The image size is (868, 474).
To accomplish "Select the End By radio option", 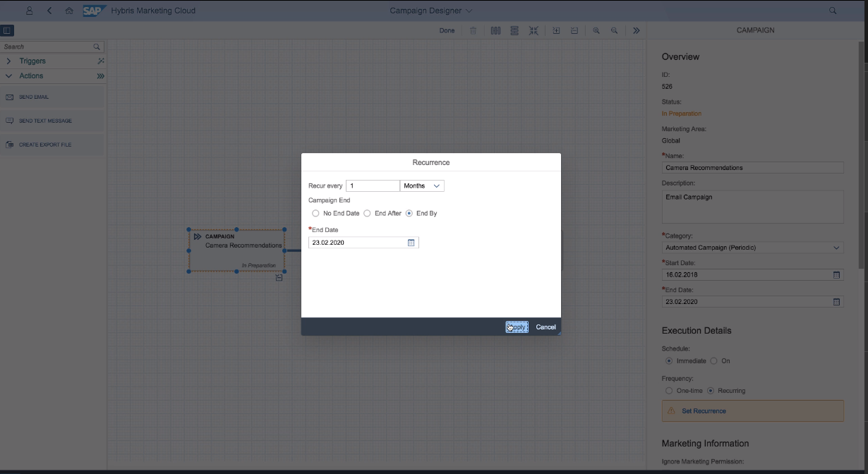I will click(x=409, y=213).
